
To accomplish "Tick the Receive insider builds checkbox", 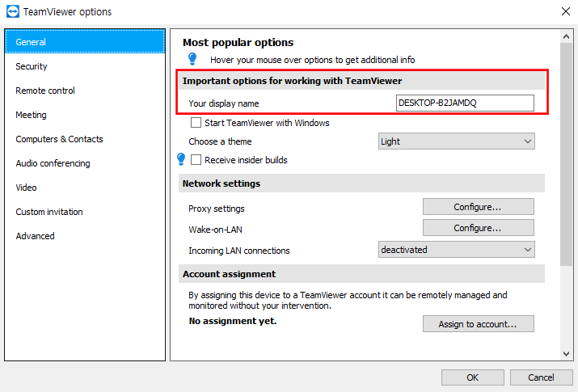I will tap(196, 160).
